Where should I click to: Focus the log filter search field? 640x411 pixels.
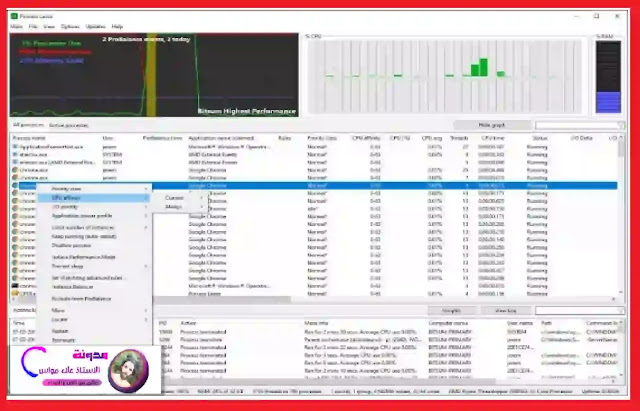pos(579,311)
